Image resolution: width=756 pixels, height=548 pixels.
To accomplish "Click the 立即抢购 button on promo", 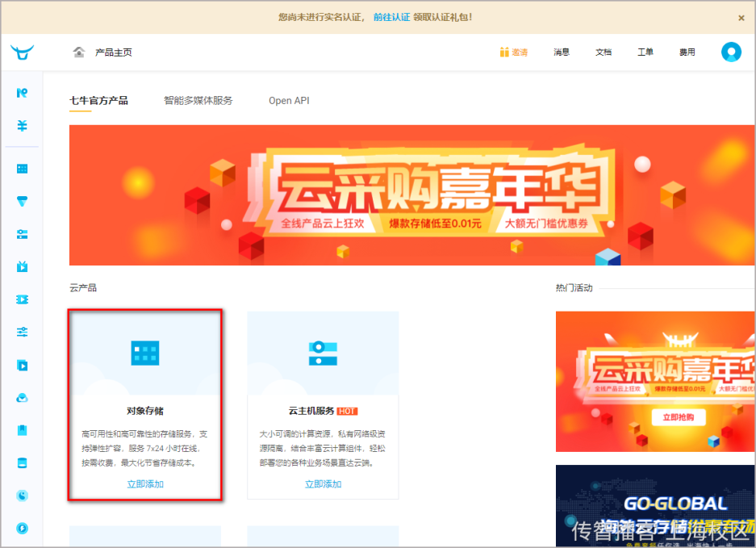I will click(679, 417).
